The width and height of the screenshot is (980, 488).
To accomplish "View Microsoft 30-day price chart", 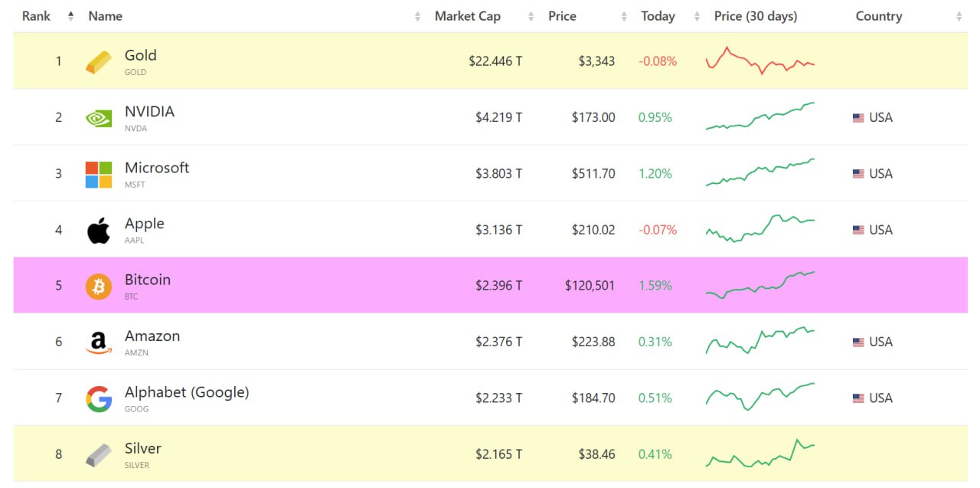I will pos(760,172).
